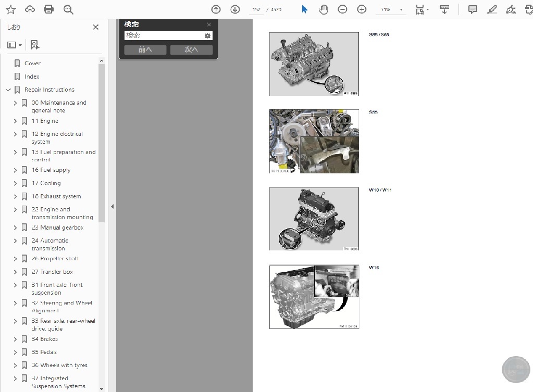The height and width of the screenshot is (392, 533).
Task: Click the page number field showing 157
Action: click(256, 9)
